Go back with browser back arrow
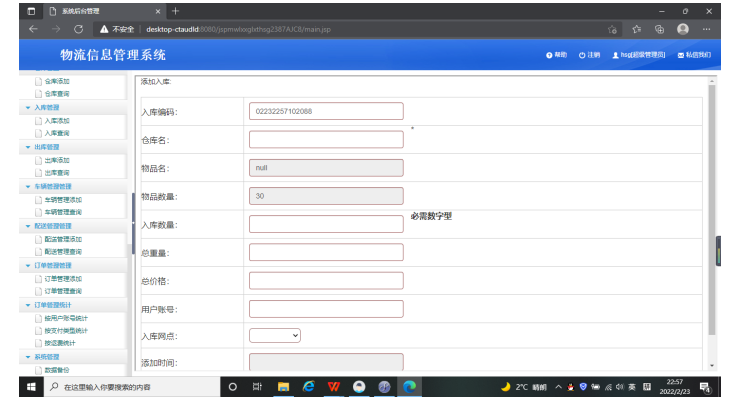741x405 pixels. [33, 29]
